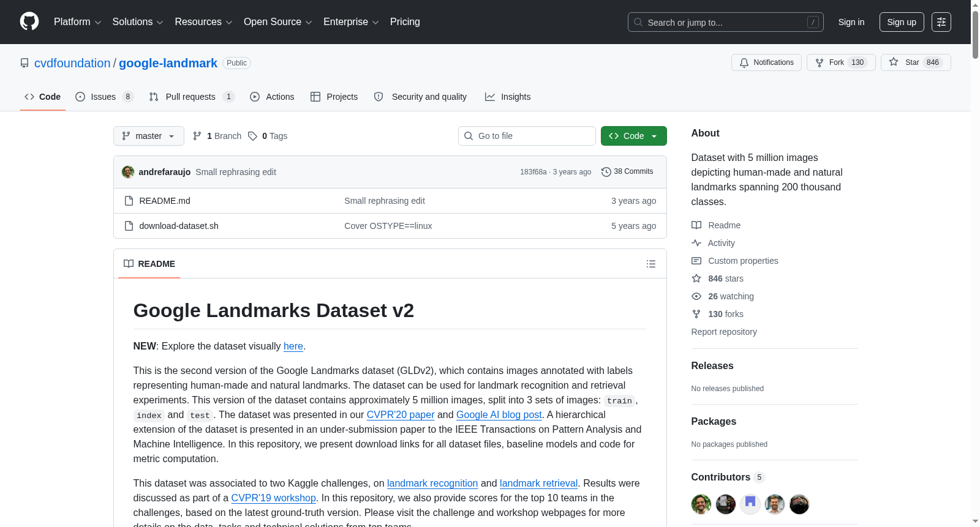Open the Pull requests tab
Screen dimensions: 980x527
click(192, 97)
